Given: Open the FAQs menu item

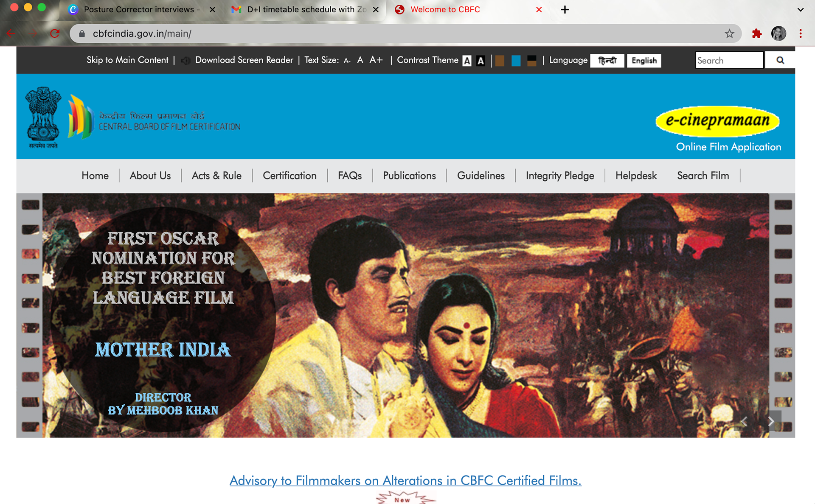Looking at the screenshot, I should (350, 176).
